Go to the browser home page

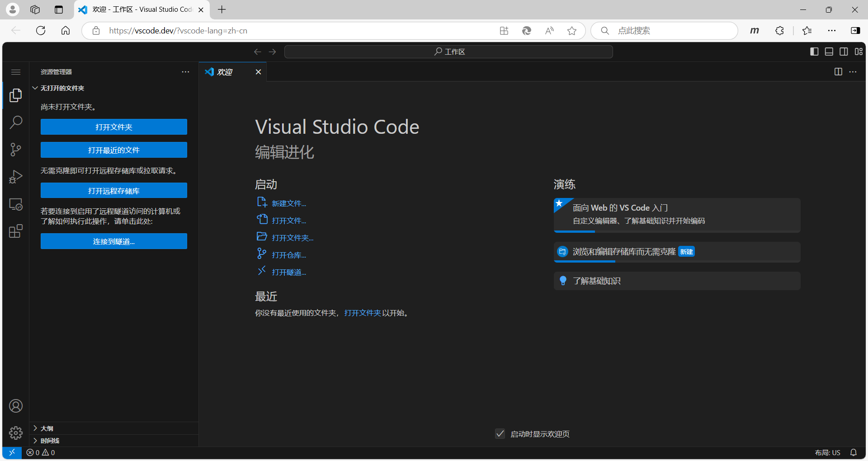(66, 31)
